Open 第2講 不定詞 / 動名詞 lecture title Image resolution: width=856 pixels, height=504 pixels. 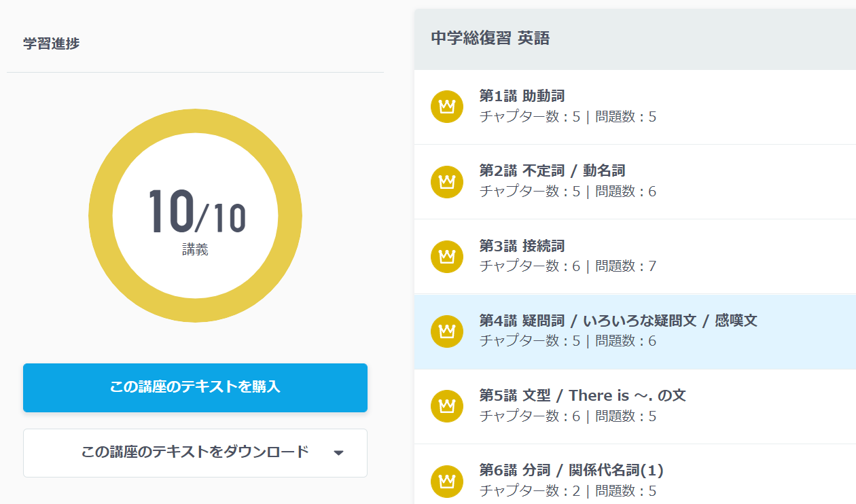(x=552, y=170)
